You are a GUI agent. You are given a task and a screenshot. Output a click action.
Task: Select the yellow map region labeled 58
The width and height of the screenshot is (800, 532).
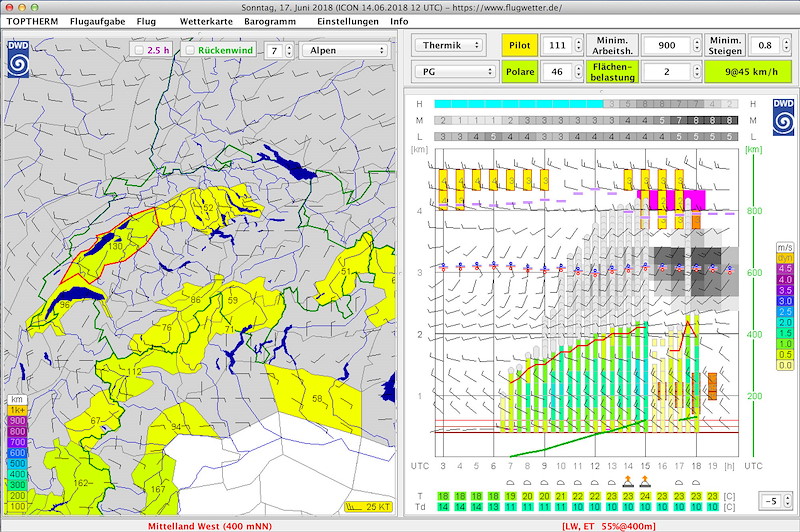click(317, 398)
